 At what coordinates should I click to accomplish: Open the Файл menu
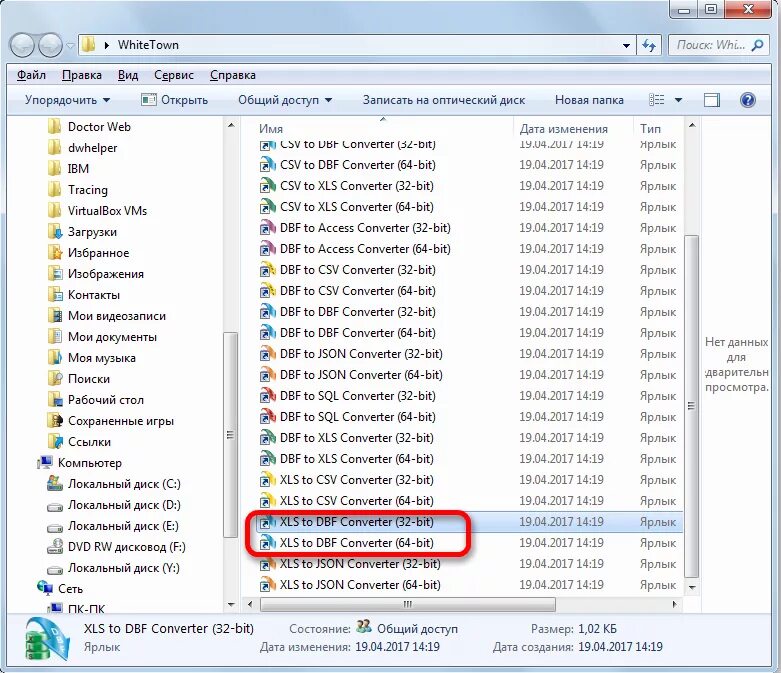31,75
